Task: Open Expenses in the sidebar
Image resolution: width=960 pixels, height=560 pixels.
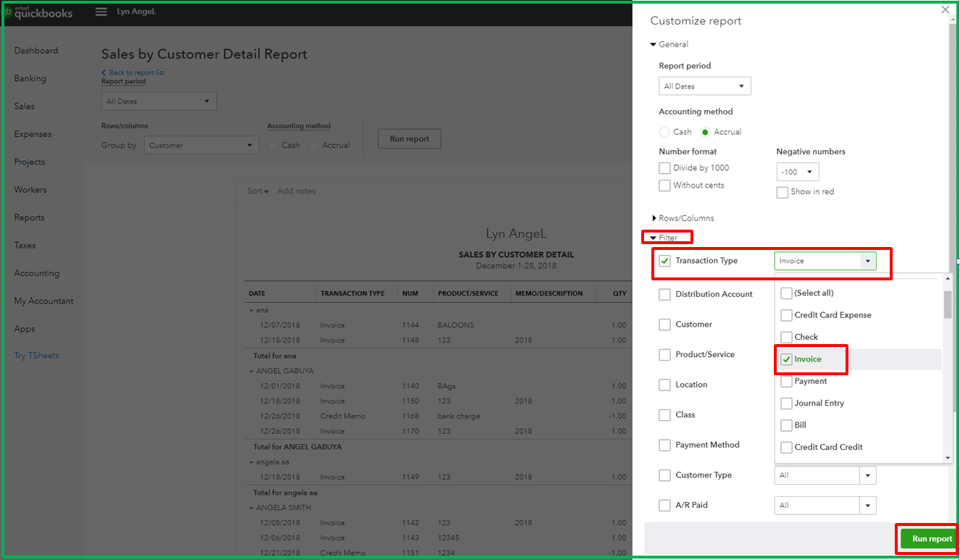Action: click(x=33, y=134)
